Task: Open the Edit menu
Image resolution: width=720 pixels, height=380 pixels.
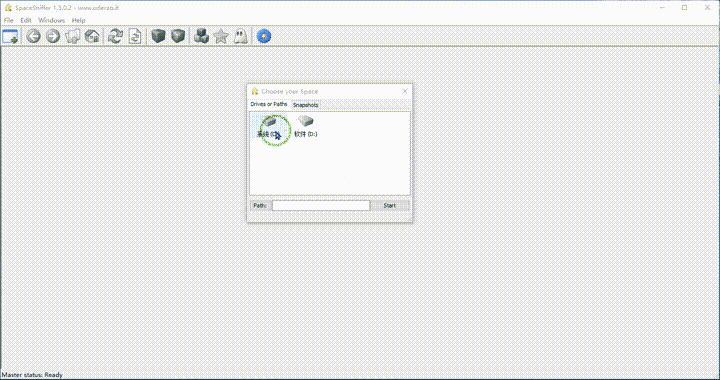Action: pyautogui.click(x=26, y=20)
